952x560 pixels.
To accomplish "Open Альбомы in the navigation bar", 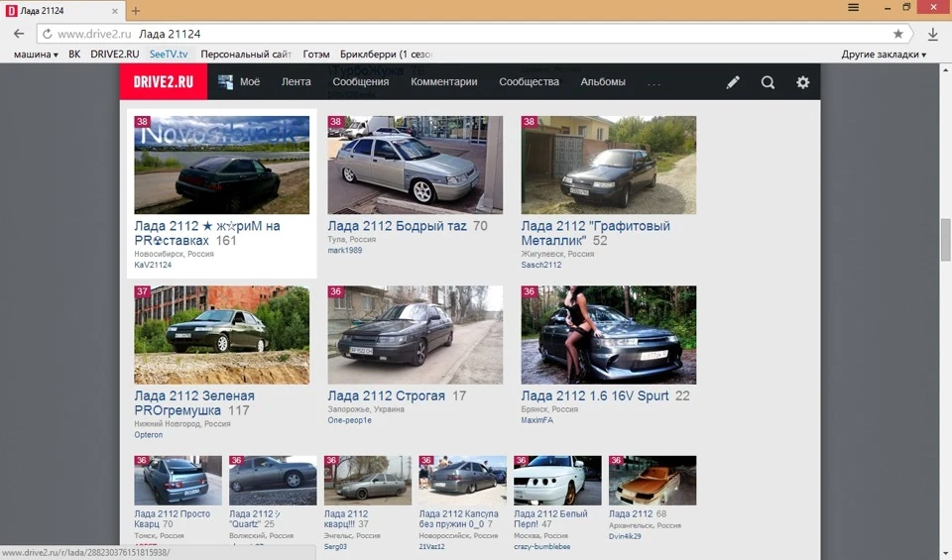I will click(x=603, y=82).
